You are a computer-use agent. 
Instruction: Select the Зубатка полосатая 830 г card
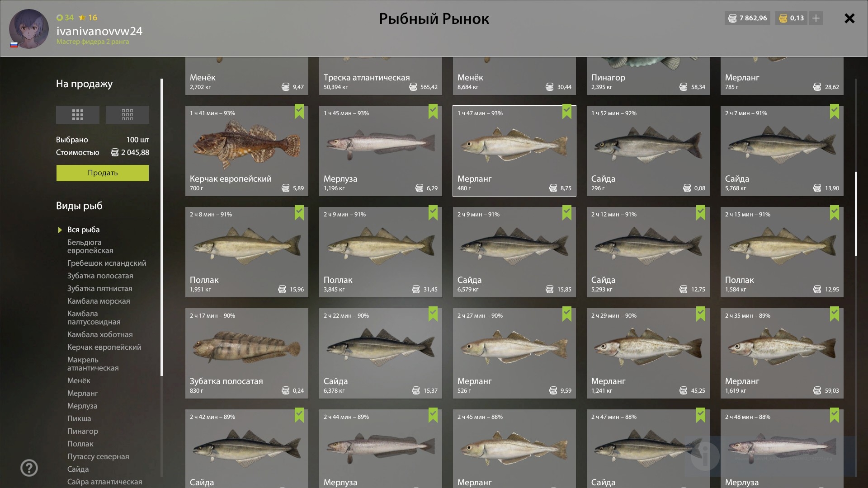(x=247, y=353)
